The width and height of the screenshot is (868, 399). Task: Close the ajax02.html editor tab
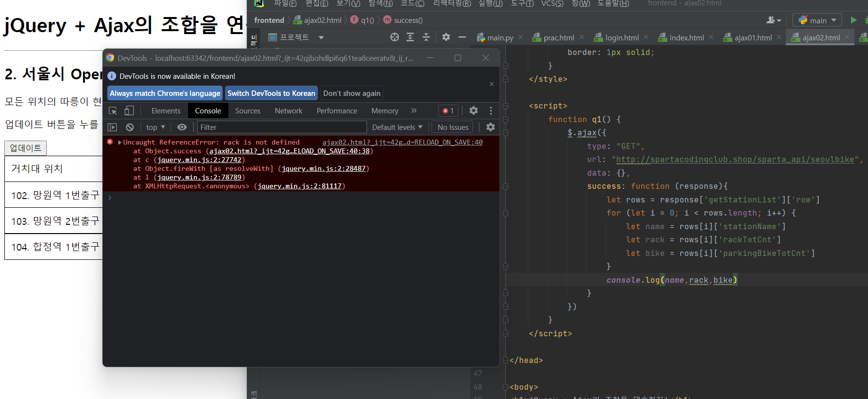click(847, 37)
